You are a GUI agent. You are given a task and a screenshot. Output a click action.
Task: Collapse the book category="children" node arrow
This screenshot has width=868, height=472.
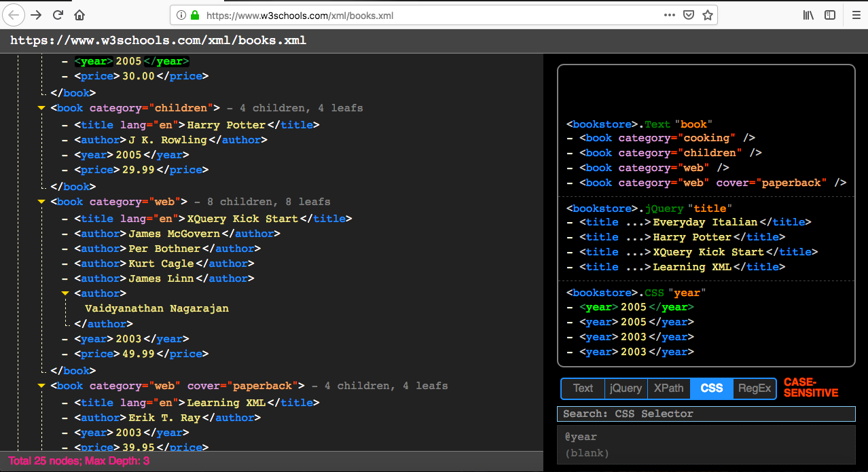click(41, 108)
